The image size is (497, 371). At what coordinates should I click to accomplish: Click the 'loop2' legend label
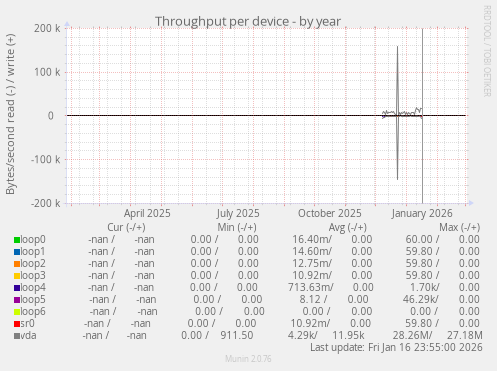coord(33,263)
